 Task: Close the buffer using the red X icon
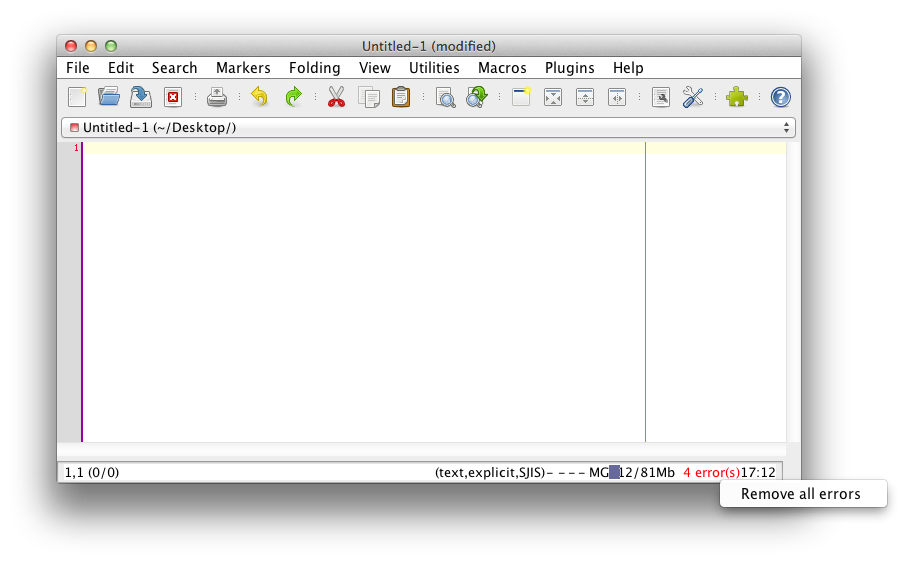(x=173, y=97)
